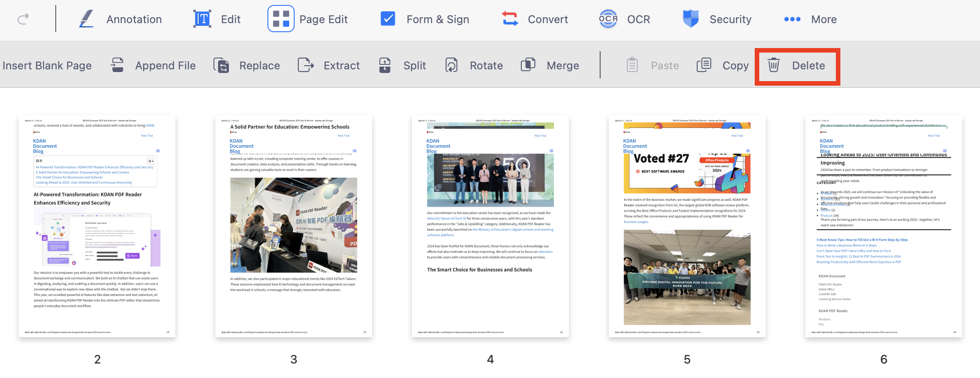
Task: Click the Security shield icon
Action: 691,19
